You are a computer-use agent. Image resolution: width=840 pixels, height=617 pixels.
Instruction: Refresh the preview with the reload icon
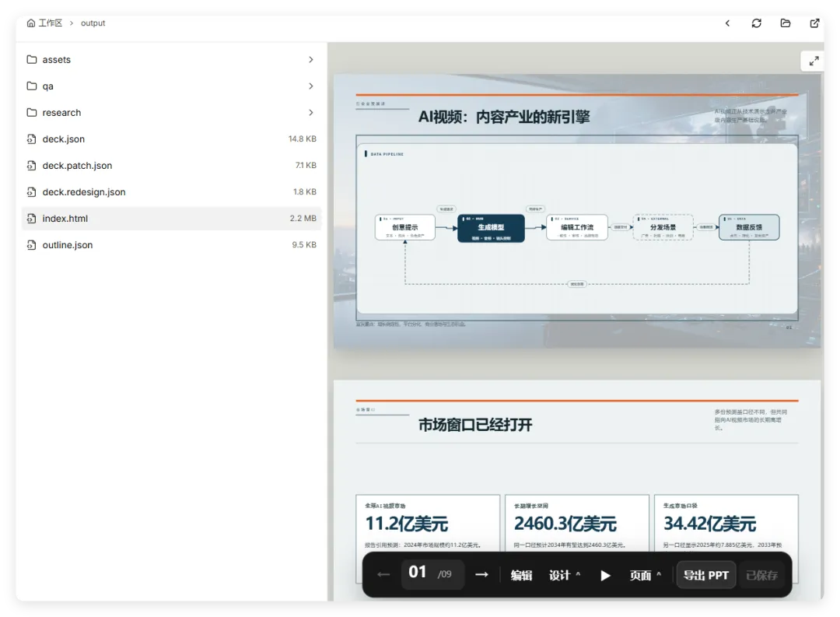757,23
